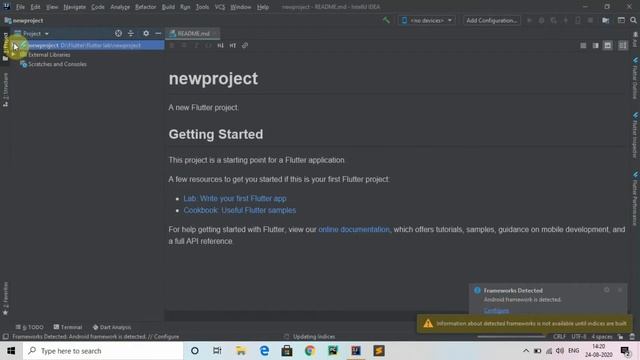Click the Type here to search box
The image size is (640, 360).
tap(103, 351)
